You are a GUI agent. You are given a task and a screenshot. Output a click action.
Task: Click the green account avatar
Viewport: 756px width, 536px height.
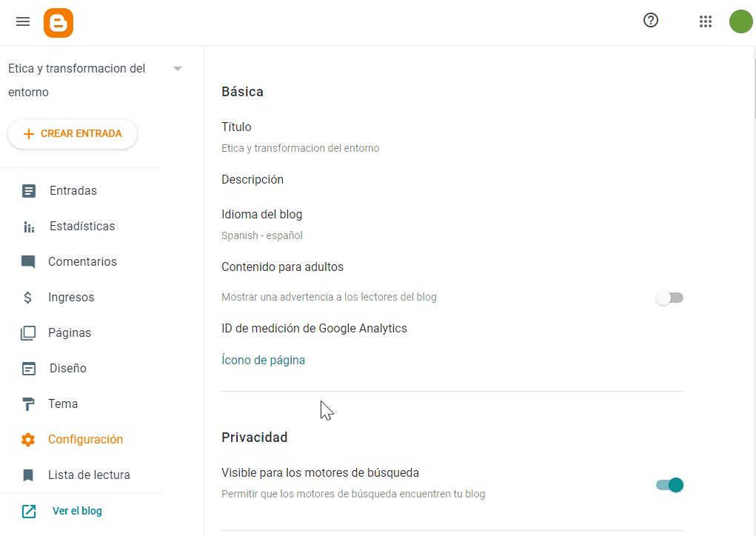[x=741, y=21]
